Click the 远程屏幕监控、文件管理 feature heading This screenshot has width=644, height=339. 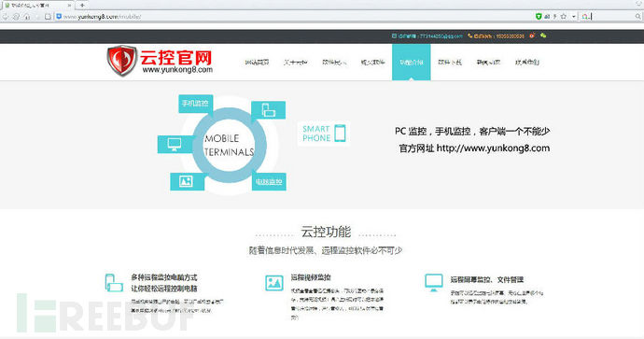coord(487,279)
